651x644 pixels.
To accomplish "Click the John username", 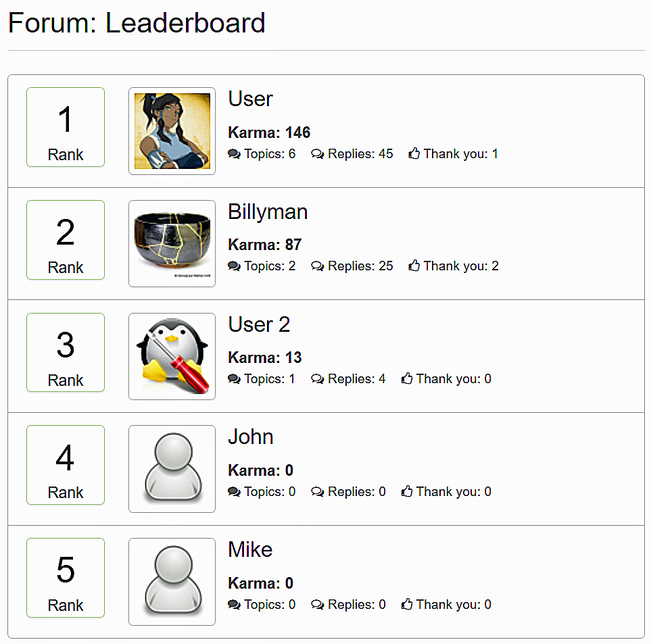I will click(x=251, y=437).
